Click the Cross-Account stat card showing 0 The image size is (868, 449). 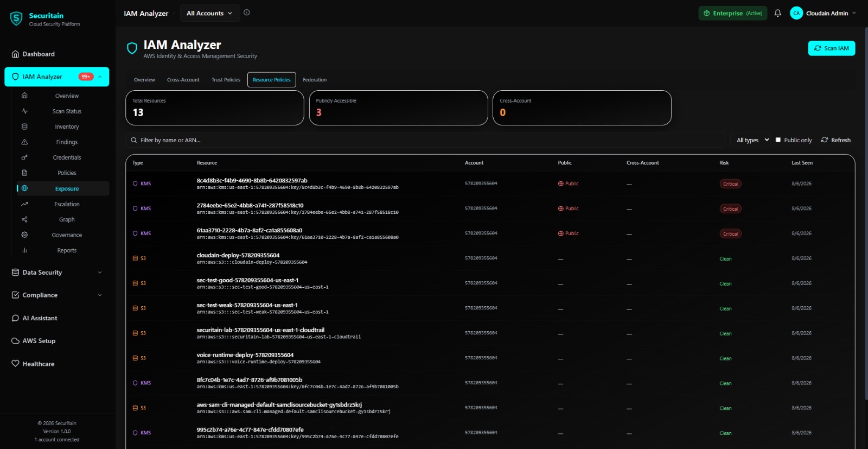pyautogui.click(x=582, y=107)
